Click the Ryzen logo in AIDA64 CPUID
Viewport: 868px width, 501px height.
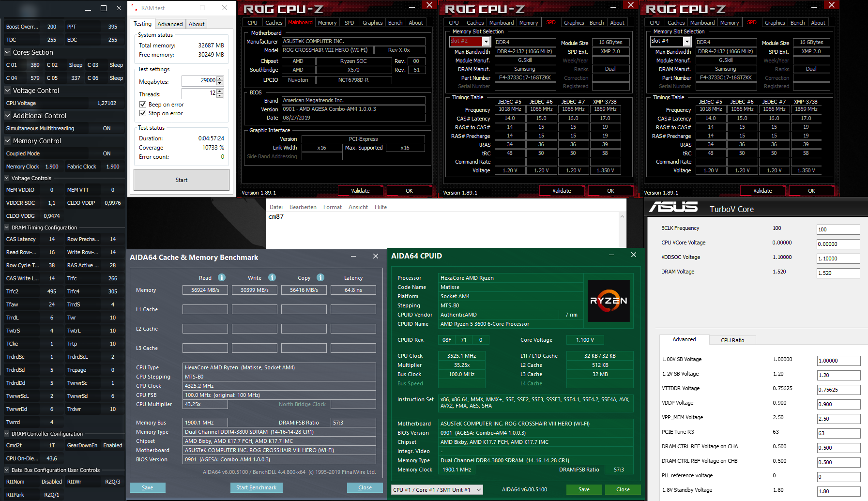tap(609, 301)
